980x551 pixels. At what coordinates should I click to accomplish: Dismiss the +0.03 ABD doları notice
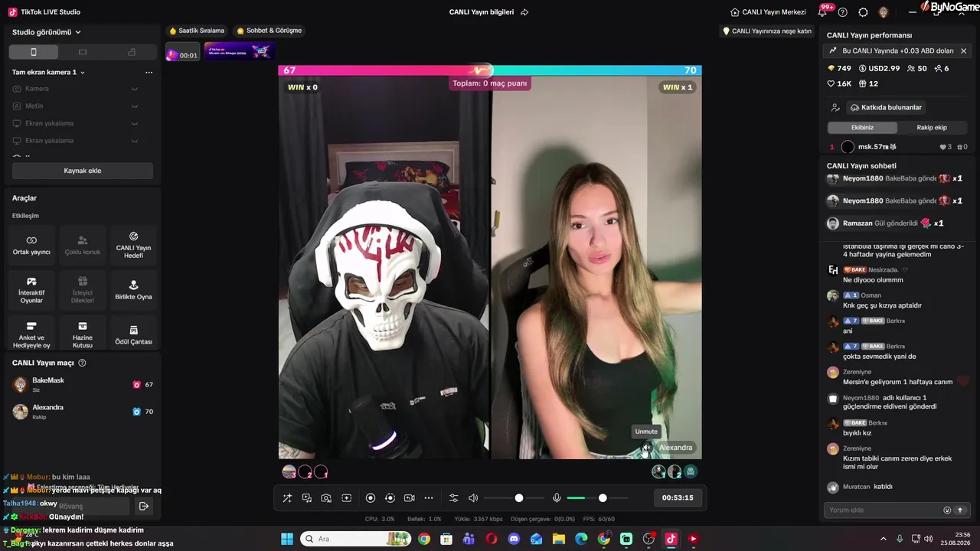click(x=963, y=51)
